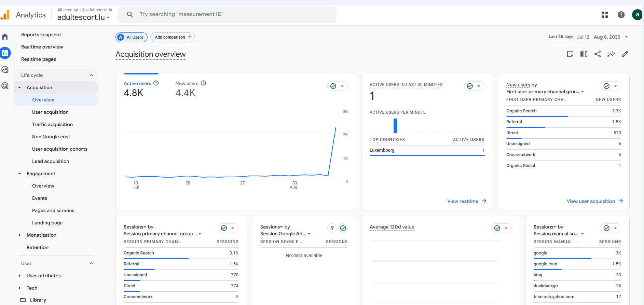Expand the User attributes group
This screenshot has width=644, height=305.
[19, 276]
